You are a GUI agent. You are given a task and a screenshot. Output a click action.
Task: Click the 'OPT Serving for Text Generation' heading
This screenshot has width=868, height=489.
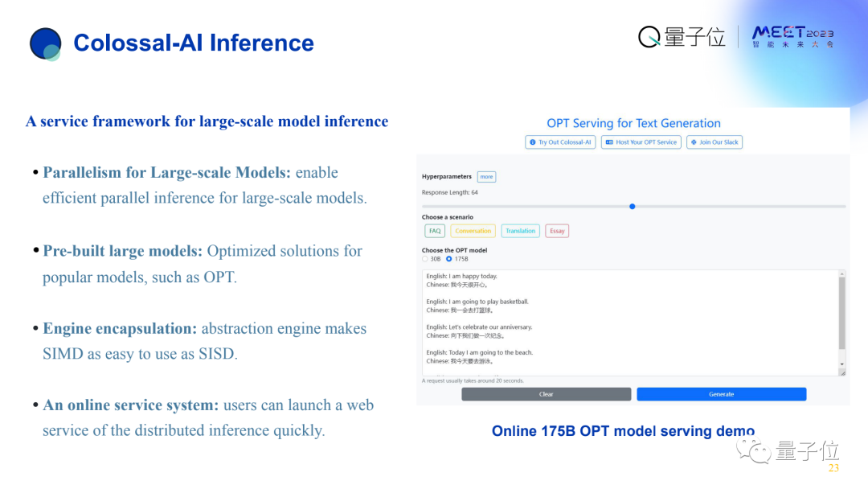[634, 124]
